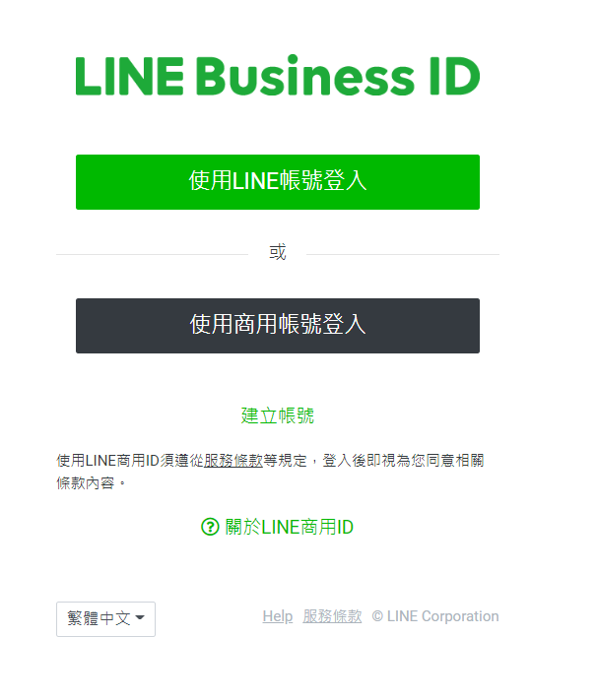598x700 pixels.
Task: Open the 建立帳號 create account link
Action: tap(278, 415)
